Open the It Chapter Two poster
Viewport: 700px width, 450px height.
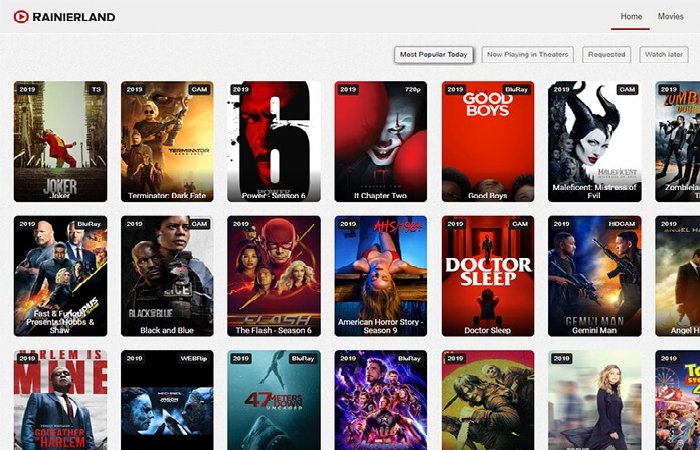tap(380, 141)
